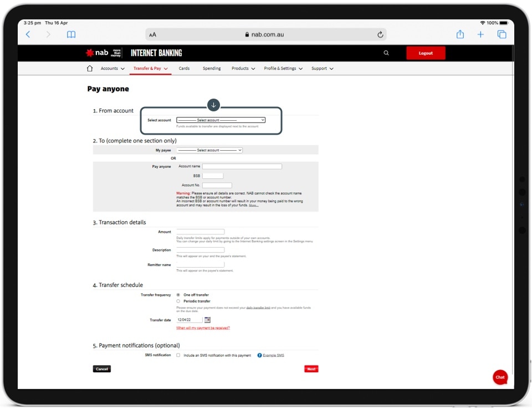Click the Amount input field
This screenshot has width=532, height=410.
[x=200, y=232]
